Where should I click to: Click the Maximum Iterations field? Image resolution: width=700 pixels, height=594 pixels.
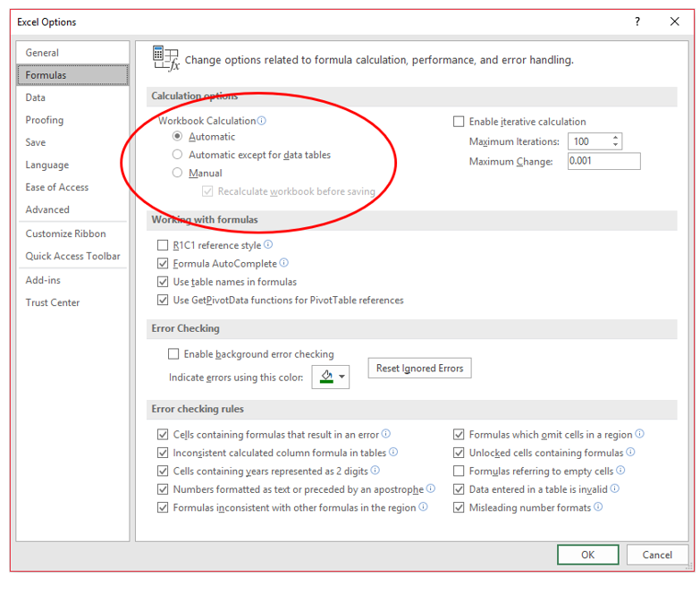click(x=589, y=141)
